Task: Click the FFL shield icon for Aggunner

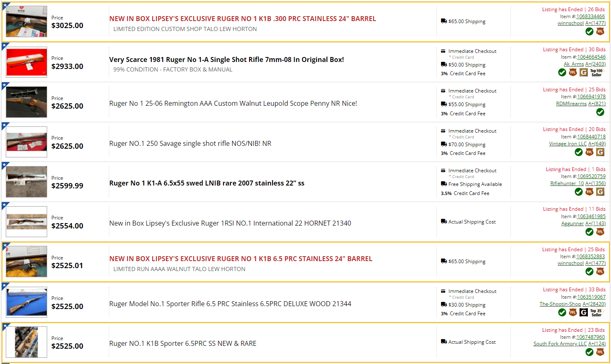Action: (x=600, y=232)
